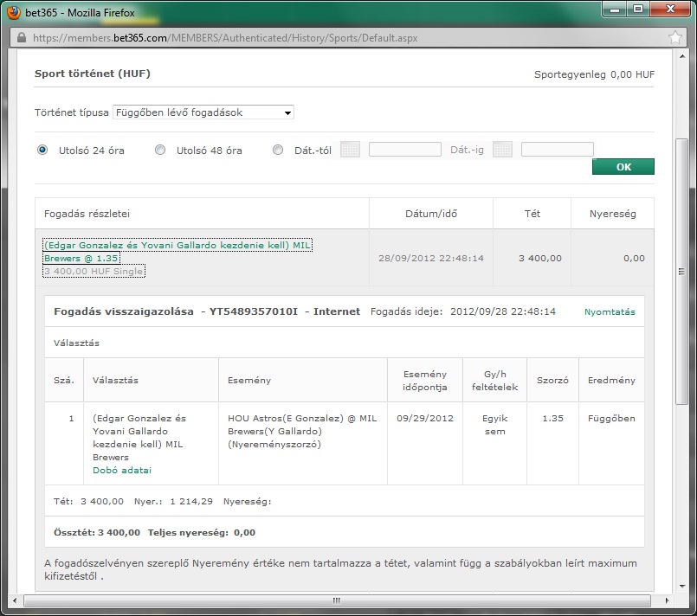Click the bet reference YT5489357010I
697x616 pixels.
[x=254, y=311]
